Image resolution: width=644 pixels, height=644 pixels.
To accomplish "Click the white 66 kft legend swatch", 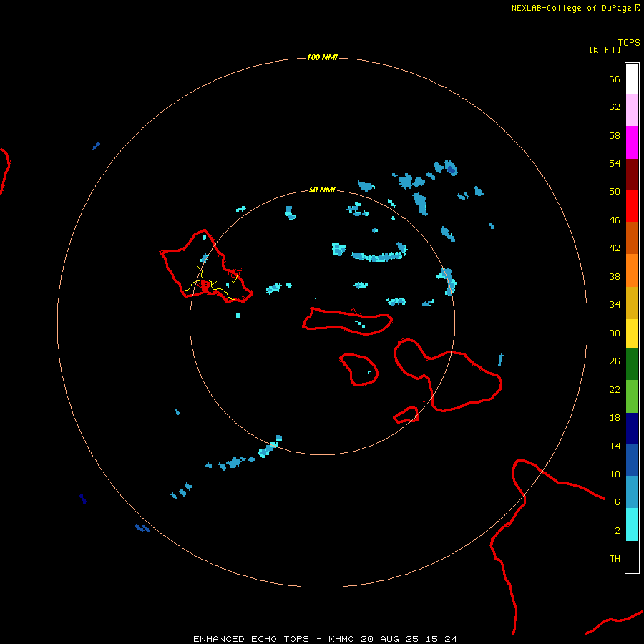I will 632,79.
